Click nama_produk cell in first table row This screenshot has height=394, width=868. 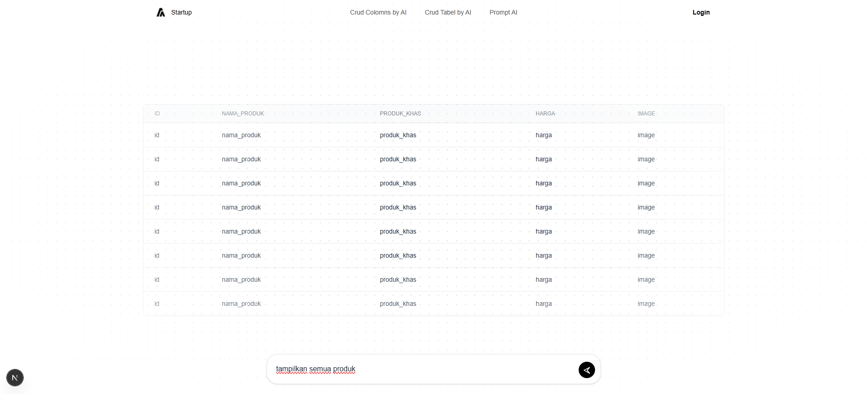coord(241,135)
